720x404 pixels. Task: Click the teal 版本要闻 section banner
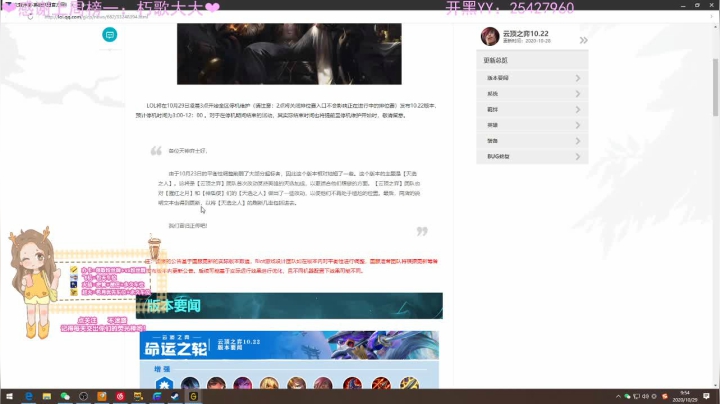click(x=289, y=306)
